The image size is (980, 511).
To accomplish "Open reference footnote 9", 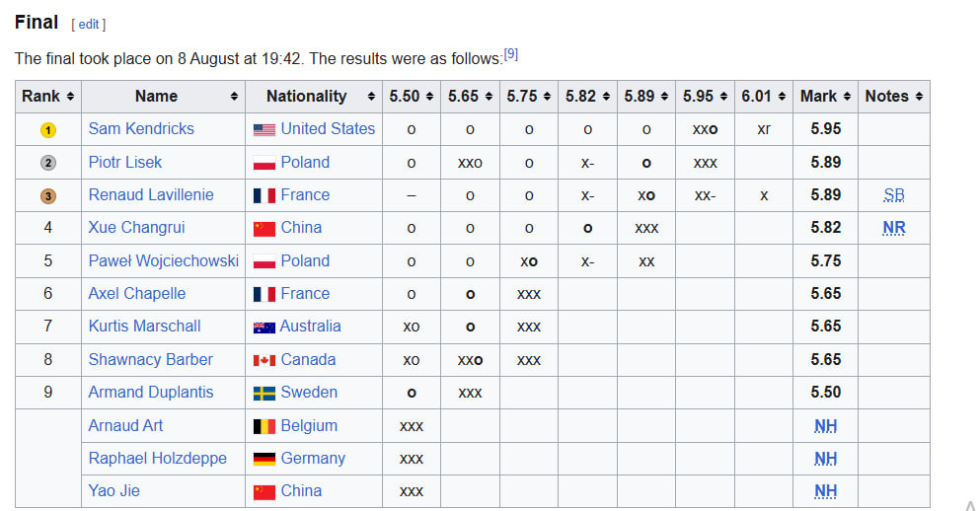I will pyautogui.click(x=510, y=54).
